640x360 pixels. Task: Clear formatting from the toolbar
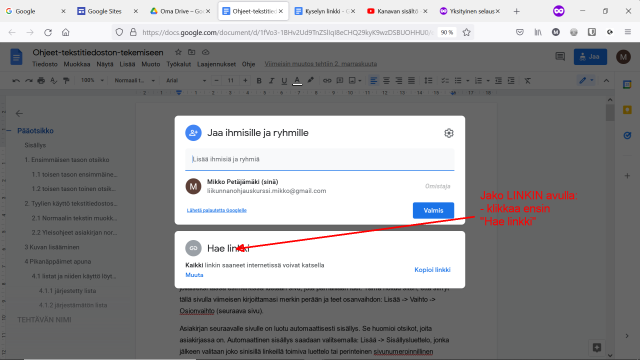[528, 81]
